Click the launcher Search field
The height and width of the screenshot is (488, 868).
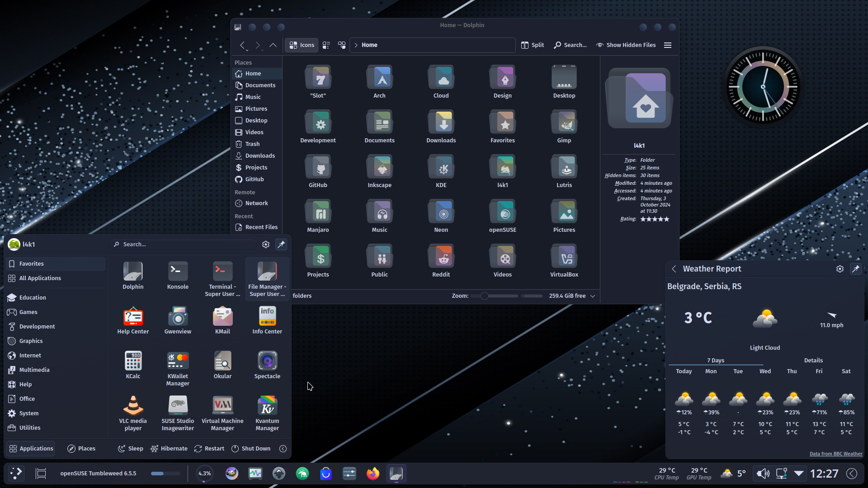pos(184,244)
